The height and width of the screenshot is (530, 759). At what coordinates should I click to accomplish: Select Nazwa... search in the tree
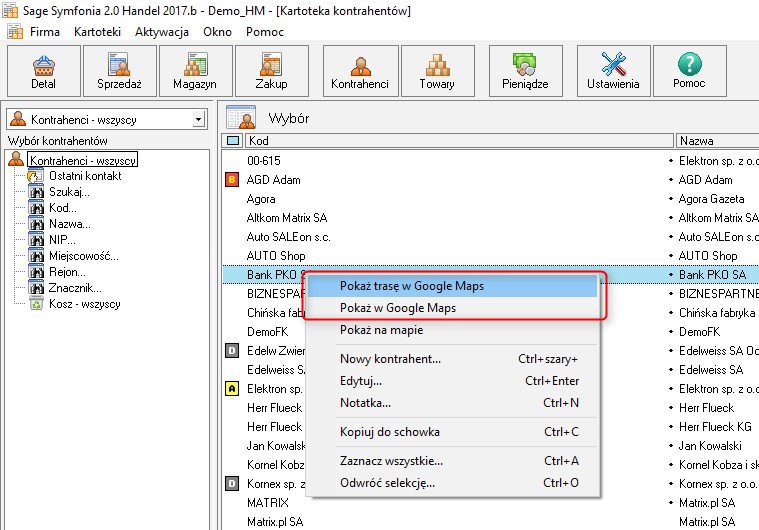70,224
